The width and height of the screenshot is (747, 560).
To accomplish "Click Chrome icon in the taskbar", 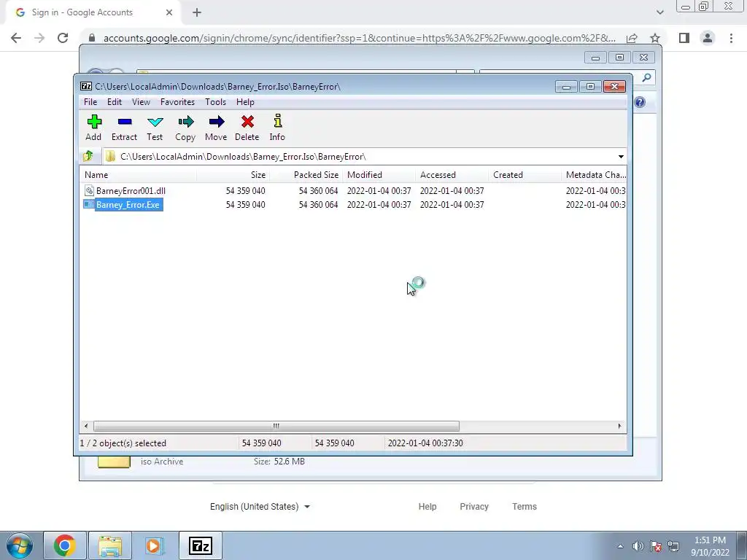I will (x=65, y=545).
